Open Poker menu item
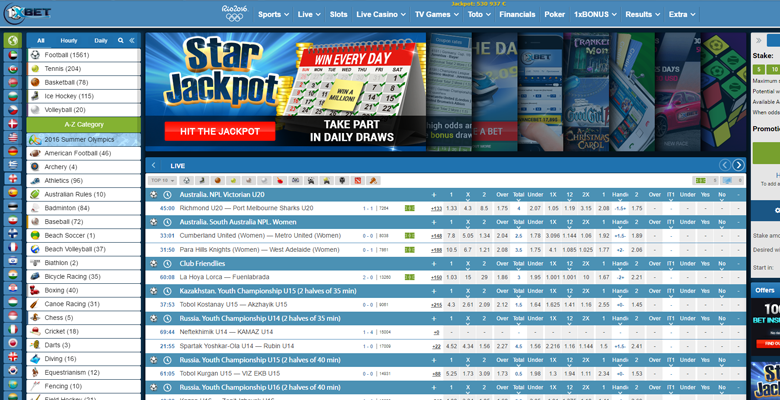 pyautogui.click(x=554, y=14)
